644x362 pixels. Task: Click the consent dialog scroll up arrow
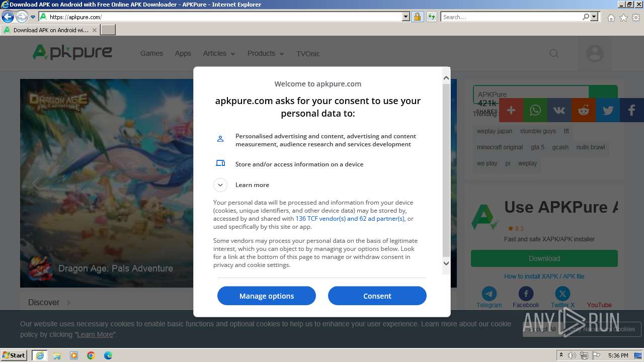coord(446,78)
